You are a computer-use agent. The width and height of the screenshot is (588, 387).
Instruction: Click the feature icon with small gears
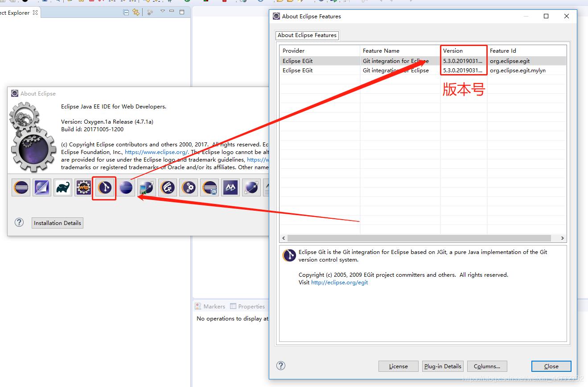189,188
